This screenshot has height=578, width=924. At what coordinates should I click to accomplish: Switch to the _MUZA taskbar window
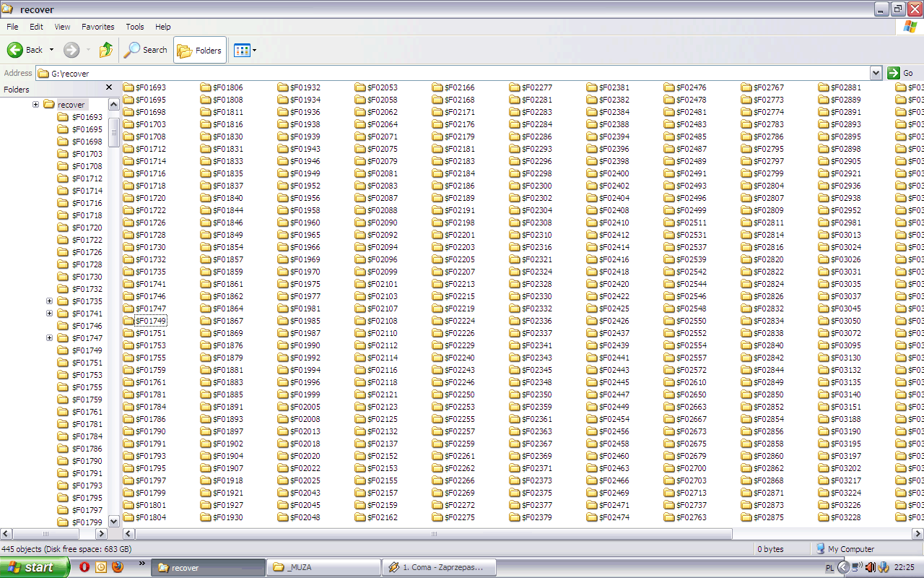pyautogui.click(x=323, y=568)
